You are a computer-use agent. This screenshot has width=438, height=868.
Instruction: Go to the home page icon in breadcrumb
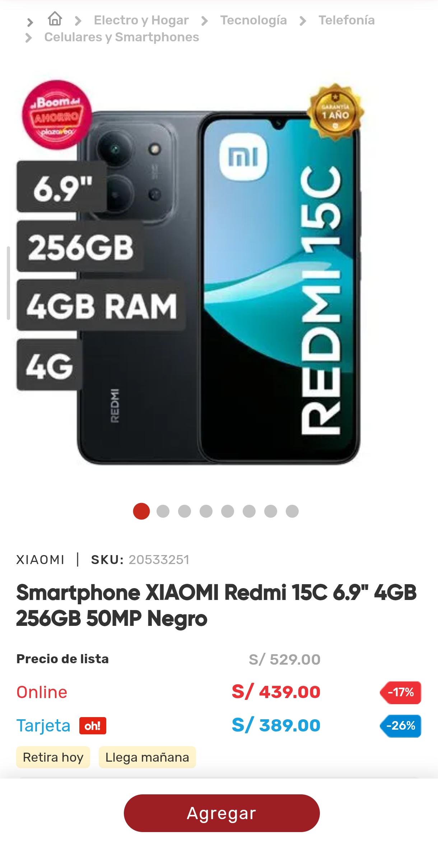pos(55,19)
